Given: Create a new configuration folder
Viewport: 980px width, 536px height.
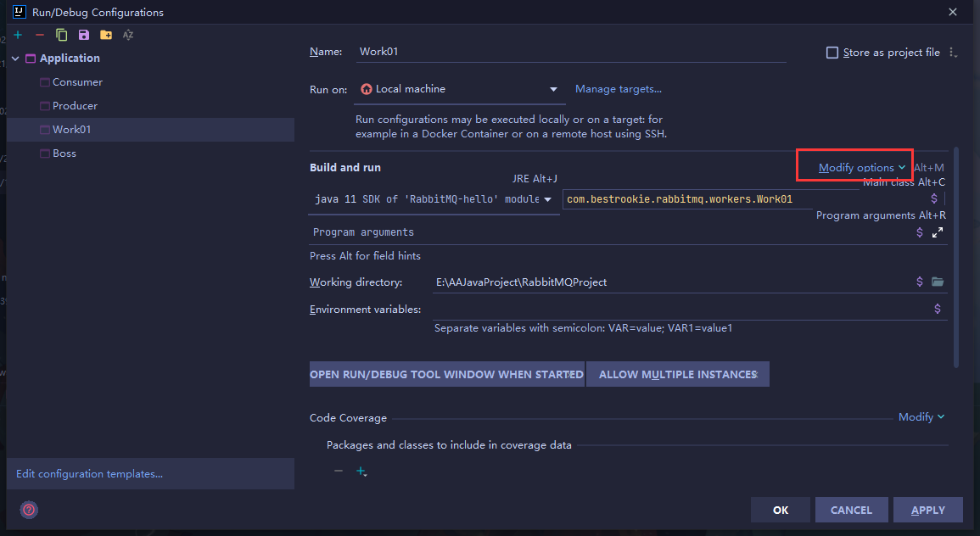Looking at the screenshot, I should pyautogui.click(x=106, y=35).
